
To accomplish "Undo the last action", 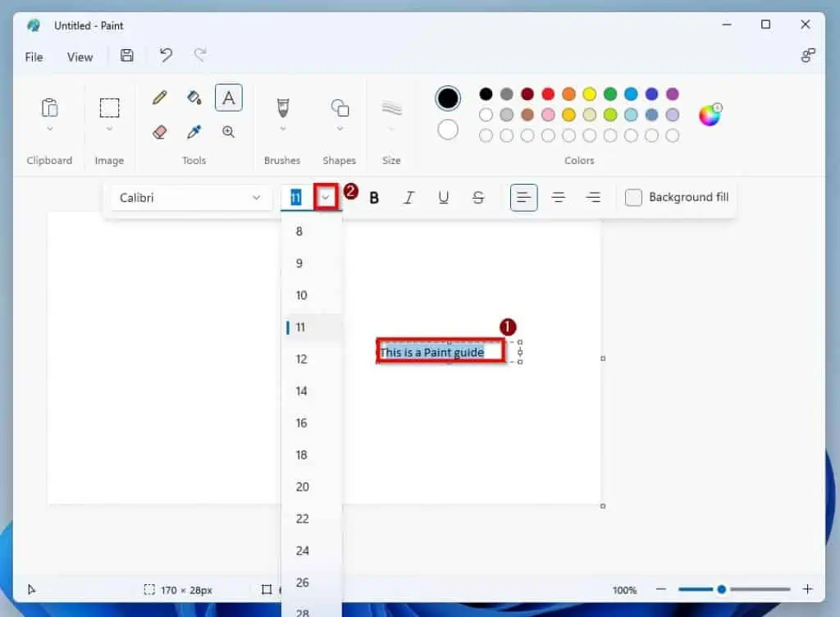I will coord(165,54).
